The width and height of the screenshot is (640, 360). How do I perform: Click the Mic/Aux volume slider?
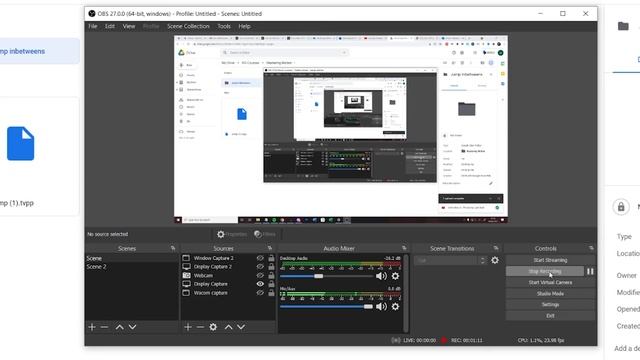point(326,307)
